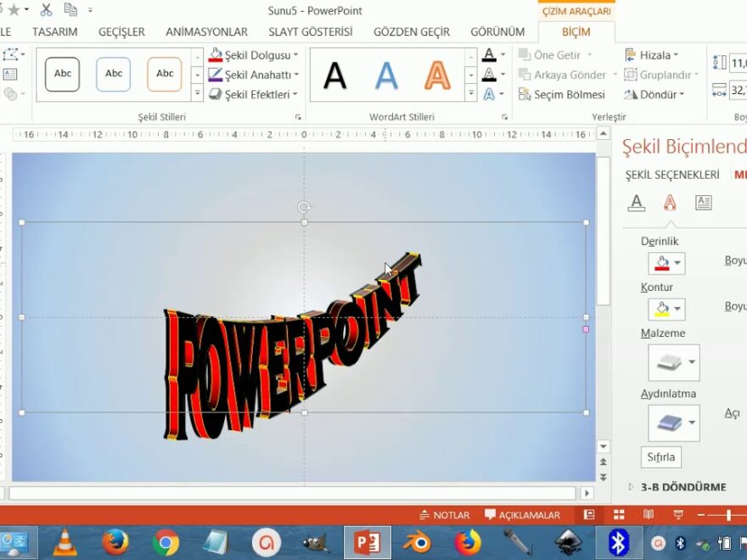Click the shape height input field
The height and width of the screenshot is (560, 747).
pyautogui.click(x=738, y=63)
